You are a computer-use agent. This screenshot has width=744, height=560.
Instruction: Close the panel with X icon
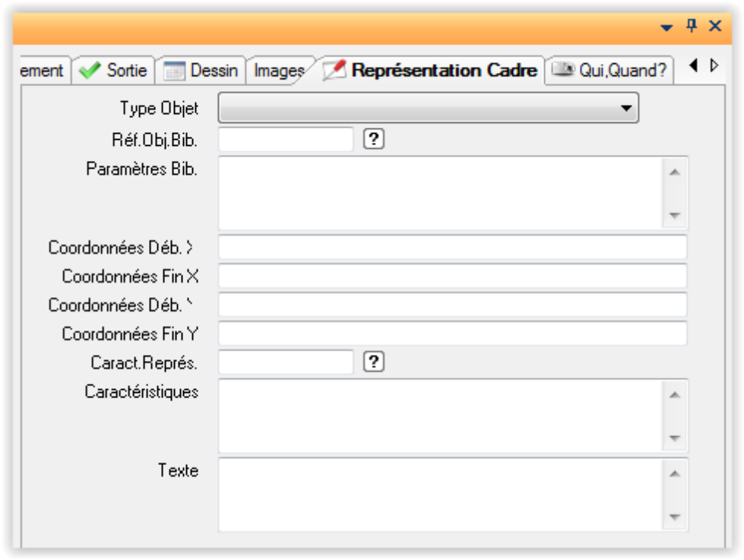click(x=715, y=27)
